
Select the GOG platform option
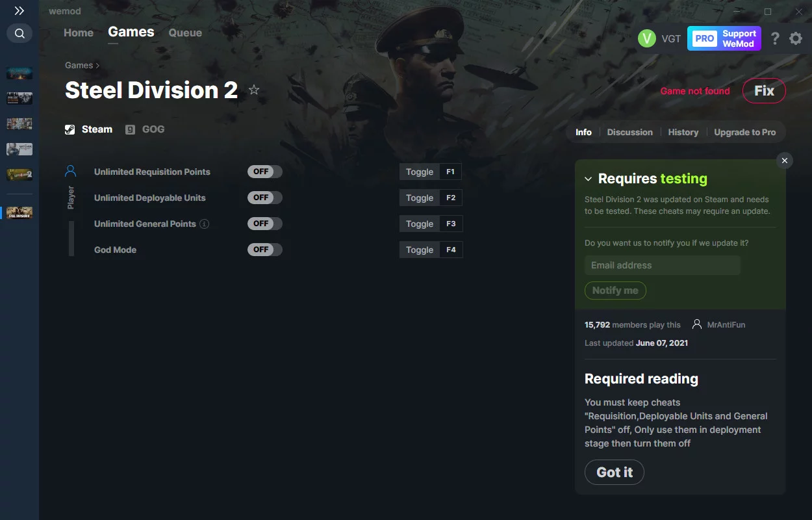[x=145, y=129]
